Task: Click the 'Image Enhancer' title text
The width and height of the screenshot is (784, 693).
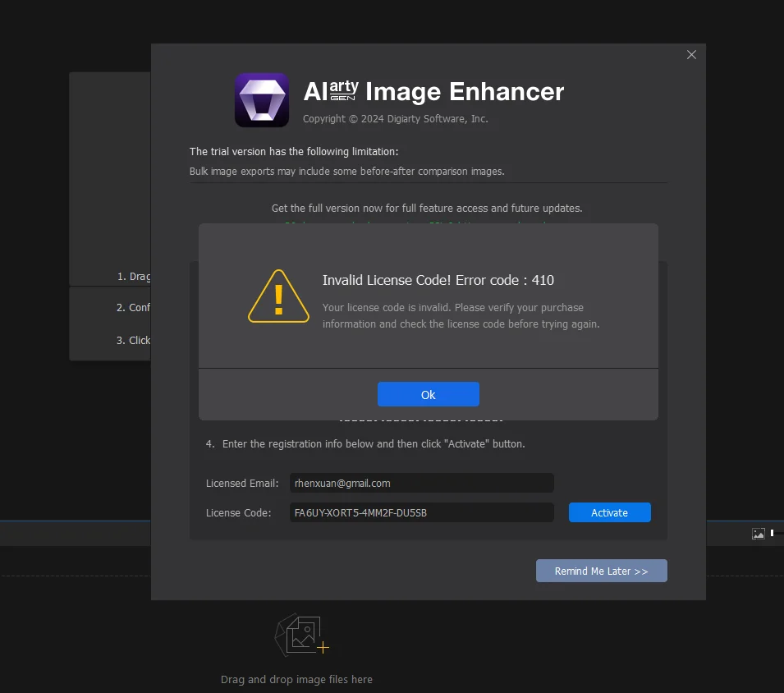Action: 465,92
